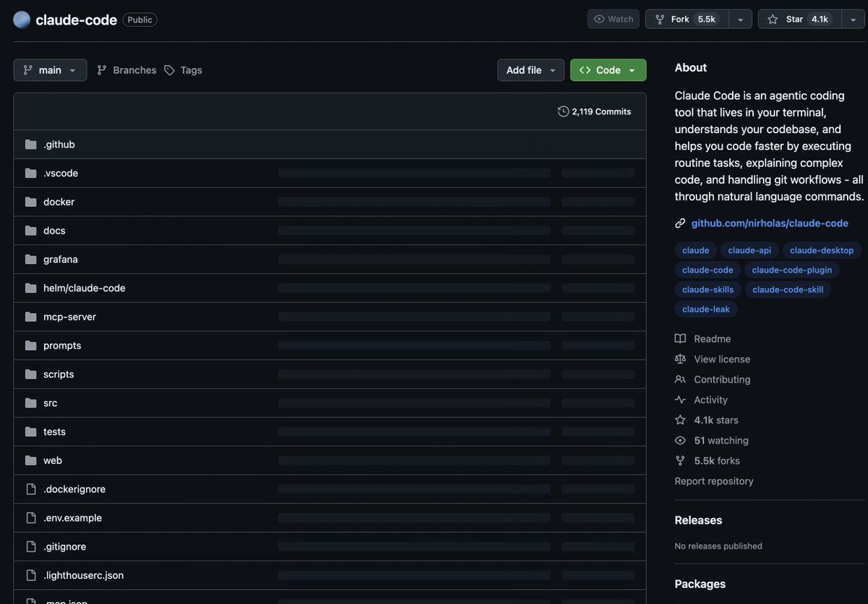Open the .env.example file
Viewport: 868px width, 604px height.
[x=72, y=518]
